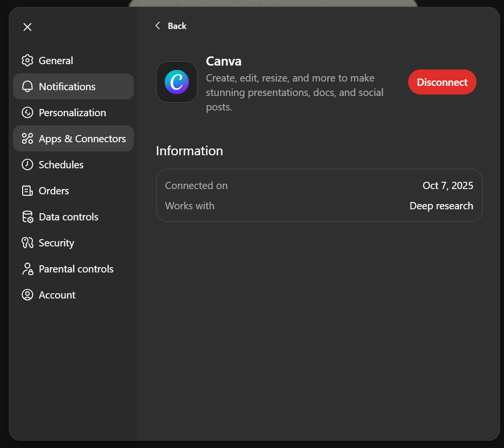Click the 'Deep research' value
Image resolution: width=504 pixels, height=448 pixels.
point(441,206)
